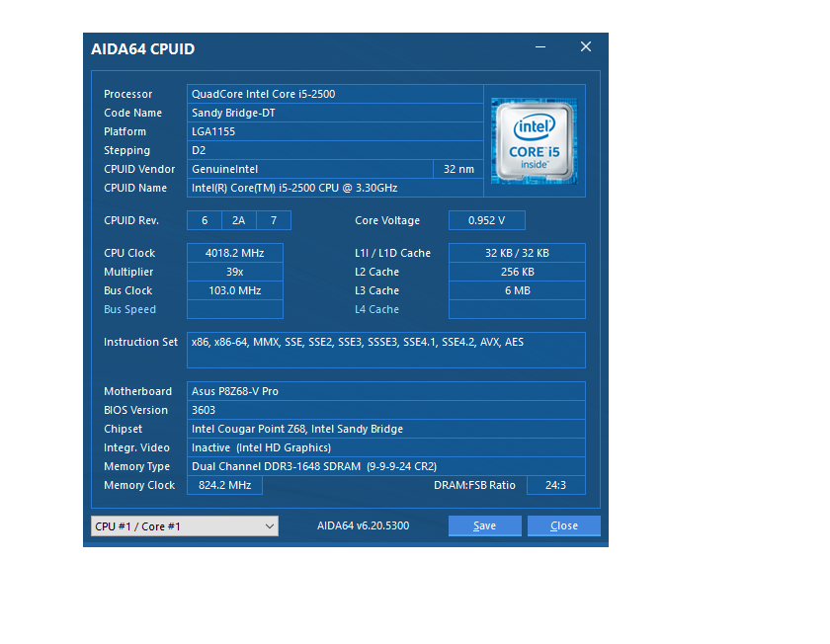
Task: Click the GenuineIntel vendor value
Action: coord(310,169)
